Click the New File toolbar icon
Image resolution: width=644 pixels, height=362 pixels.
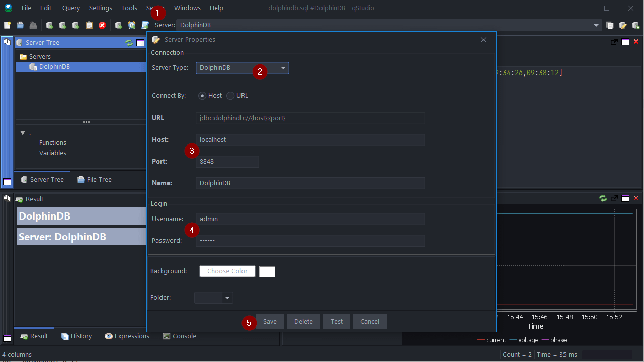click(x=8, y=25)
